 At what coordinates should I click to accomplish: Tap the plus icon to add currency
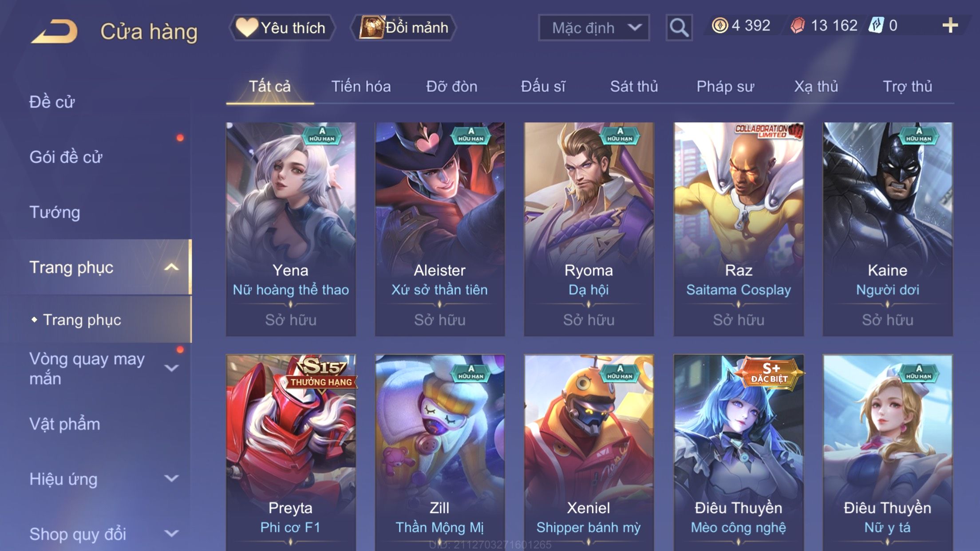point(950,25)
